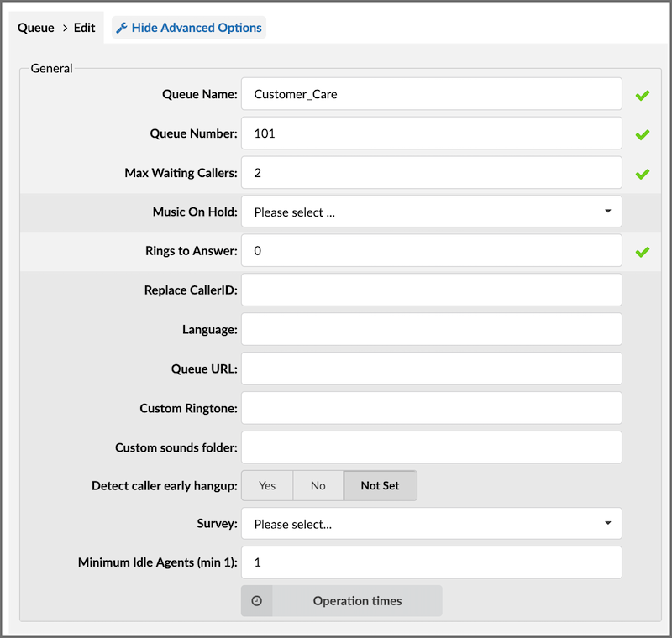This screenshot has width=672, height=638.
Task: Click into the Max Waiting Callers field
Action: [x=432, y=173]
